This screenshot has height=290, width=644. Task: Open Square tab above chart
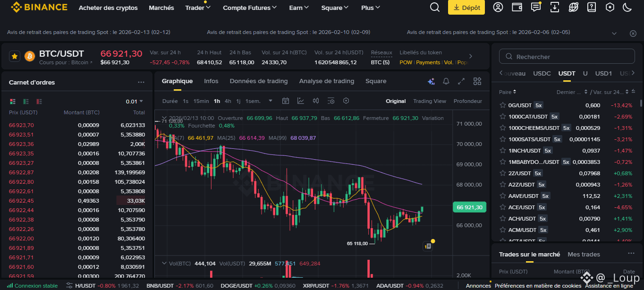pyautogui.click(x=376, y=81)
